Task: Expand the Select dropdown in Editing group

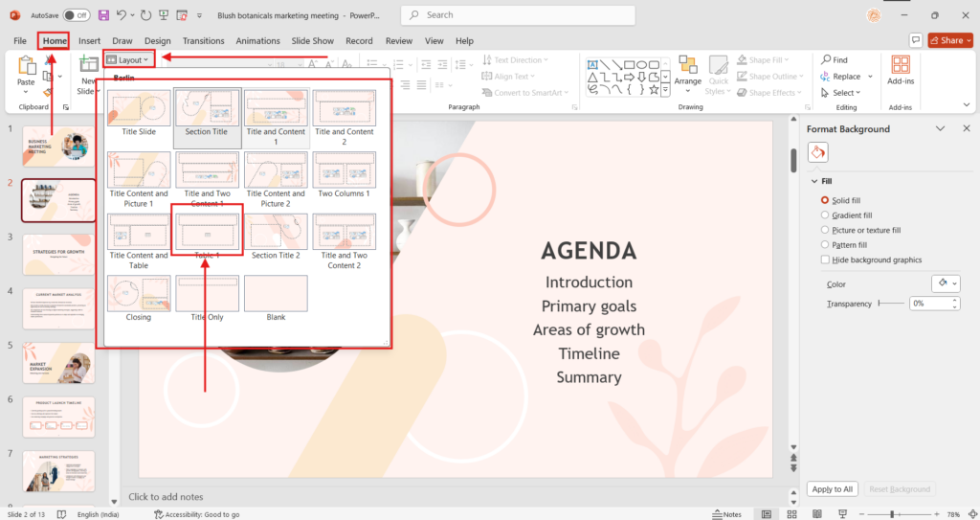Action: 838,93
